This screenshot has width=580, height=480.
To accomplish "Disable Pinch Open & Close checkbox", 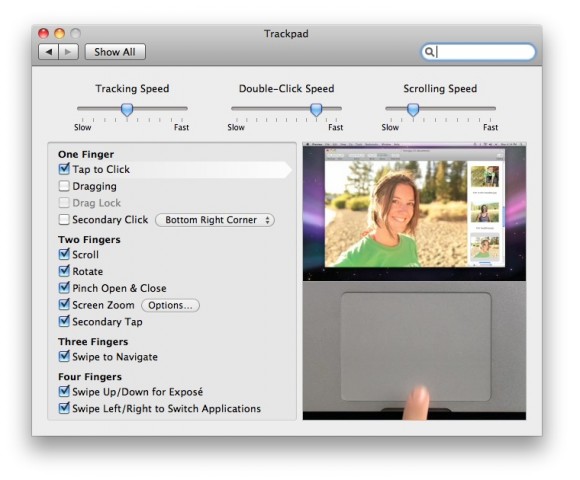I will tap(64, 287).
